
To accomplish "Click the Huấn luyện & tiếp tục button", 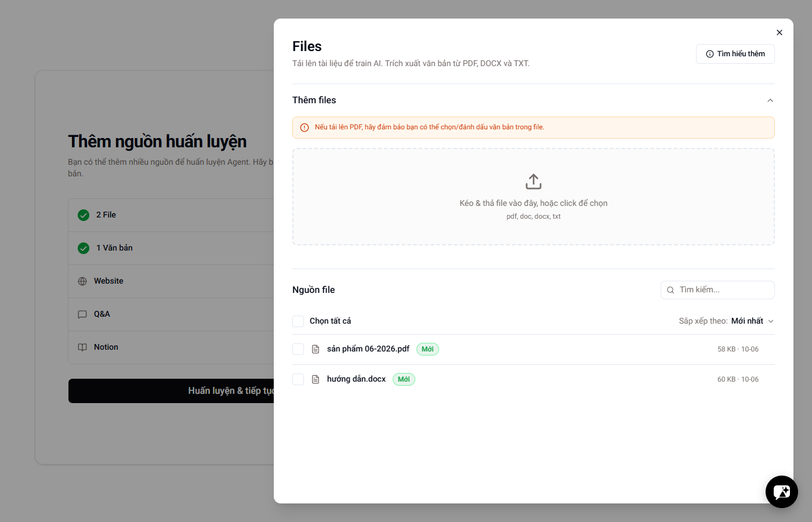I will pyautogui.click(x=171, y=391).
